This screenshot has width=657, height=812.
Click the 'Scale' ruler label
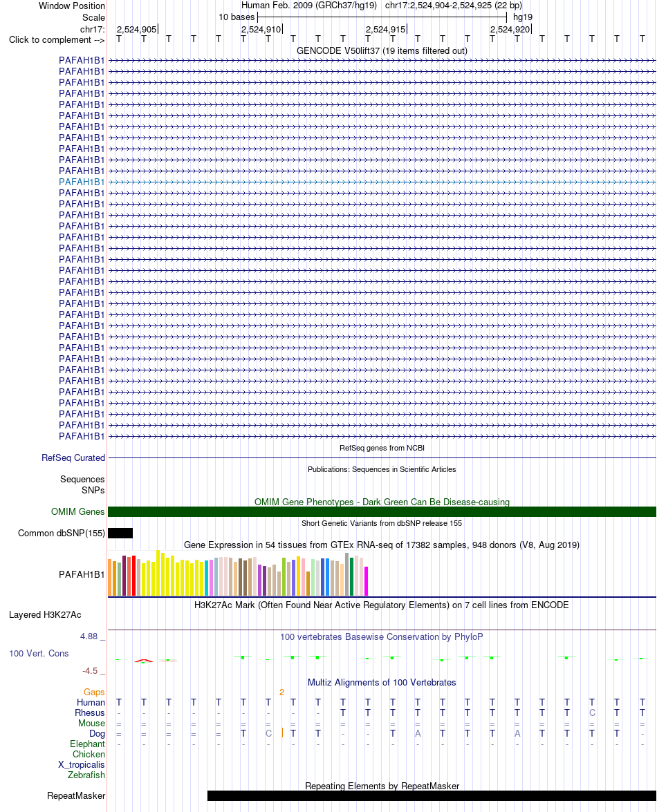tap(93, 17)
